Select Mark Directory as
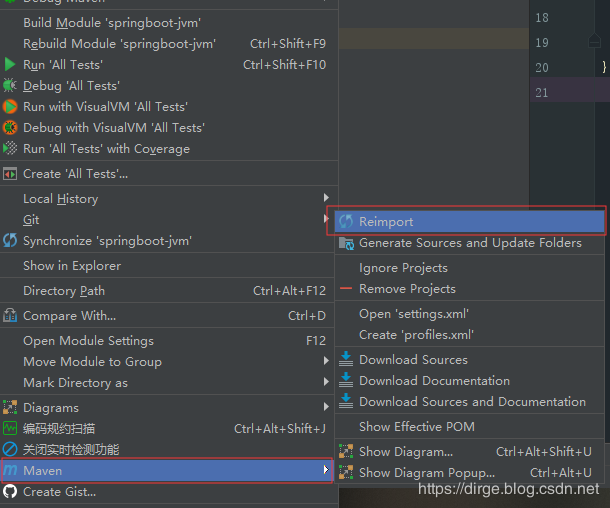This screenshot has width=610, height=508. pos(167,382)
